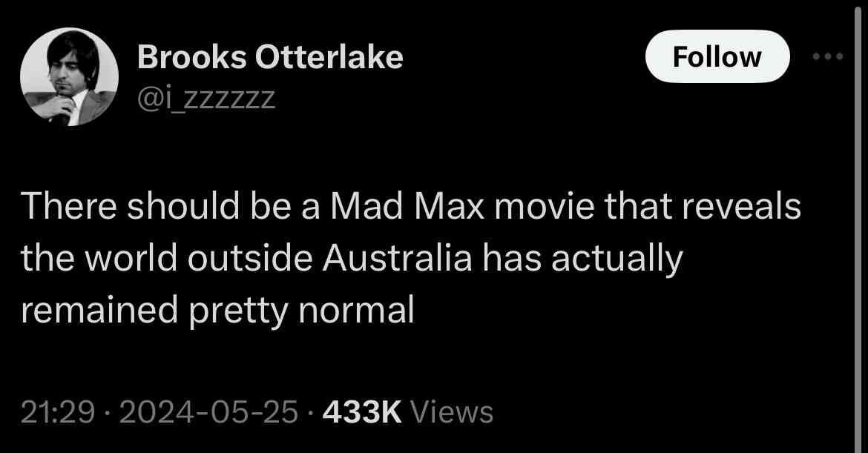Follow Brooks Otterlake
This screenshot has width=868, height=453.
pos(717,56)
